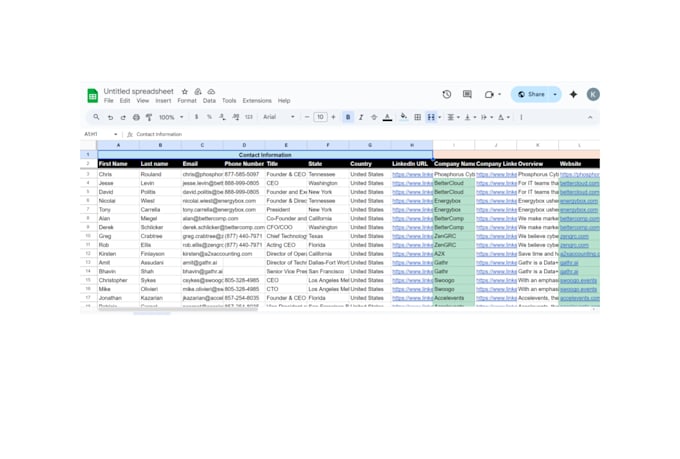Open the account avatar K
Screen dimensions: 680x459
click(x=593, y=94)
